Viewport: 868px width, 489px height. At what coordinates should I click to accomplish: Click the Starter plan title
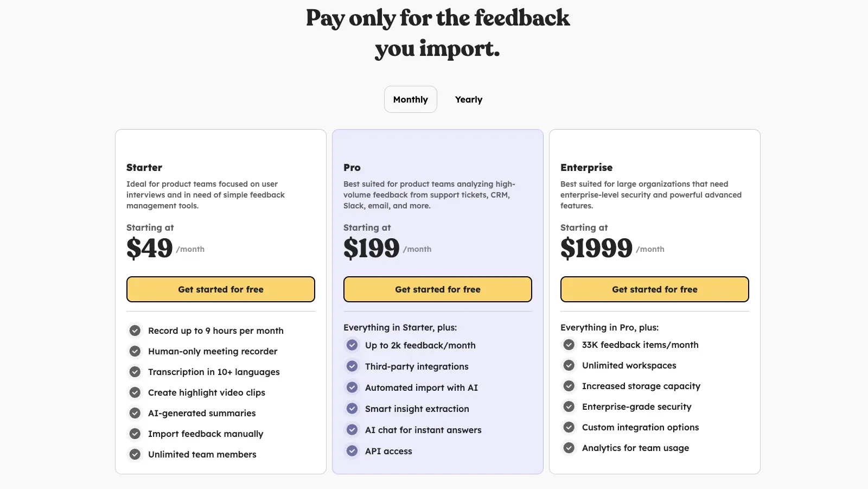(144, 168)
